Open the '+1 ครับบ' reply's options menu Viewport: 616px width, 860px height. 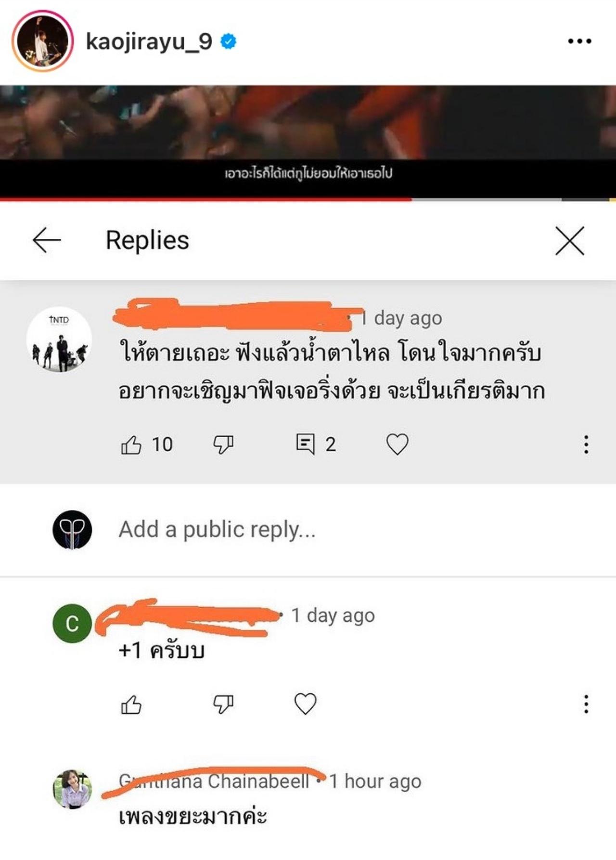tap(586, 704)
